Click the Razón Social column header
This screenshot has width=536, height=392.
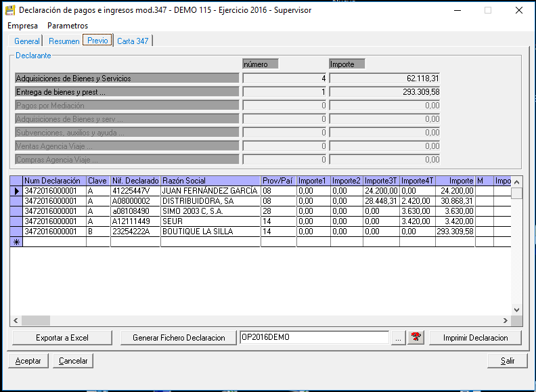point(210,181)
